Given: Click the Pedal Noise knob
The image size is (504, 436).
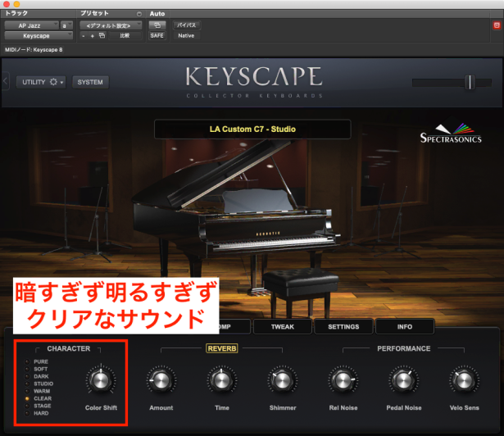Looking at the screenshot, I should (x=403, y=380).
